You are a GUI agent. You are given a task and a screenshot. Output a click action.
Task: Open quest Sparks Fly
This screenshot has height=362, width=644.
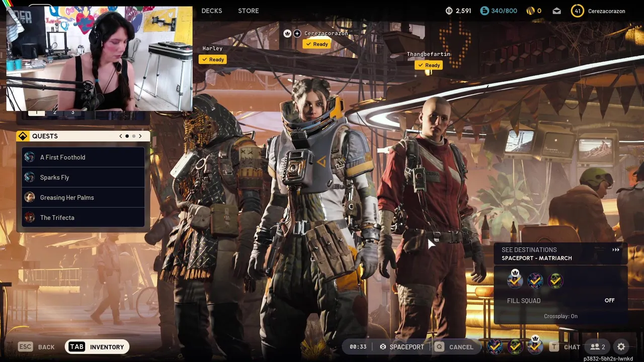tap(83, 177)
